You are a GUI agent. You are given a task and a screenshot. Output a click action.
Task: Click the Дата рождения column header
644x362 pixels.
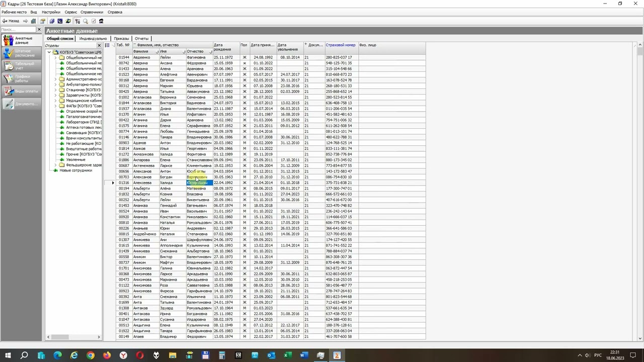[225, 47]
